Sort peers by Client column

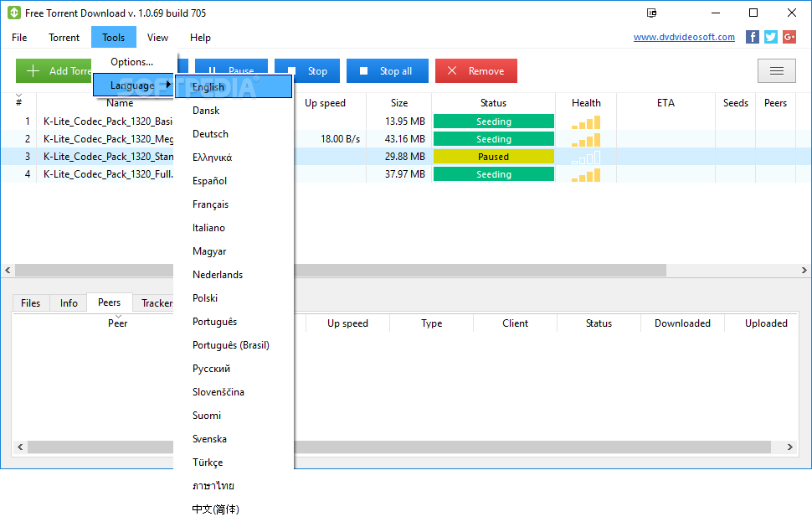click(516, 323)
